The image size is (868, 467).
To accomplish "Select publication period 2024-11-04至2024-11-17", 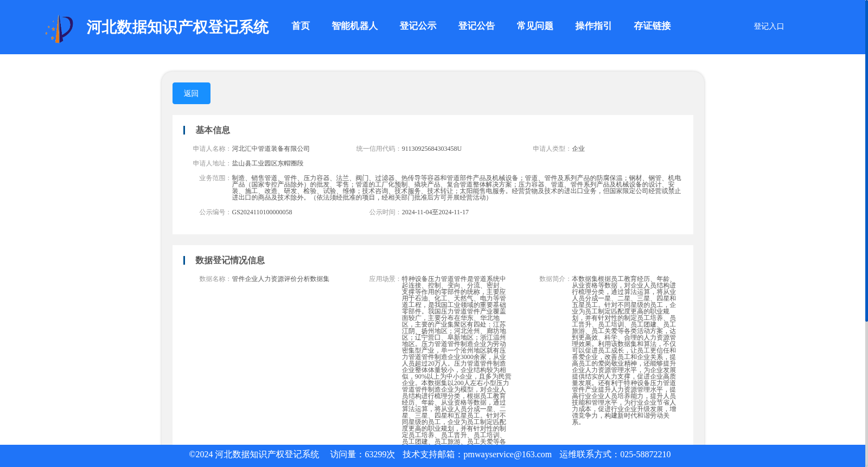I will pos(435,212).
